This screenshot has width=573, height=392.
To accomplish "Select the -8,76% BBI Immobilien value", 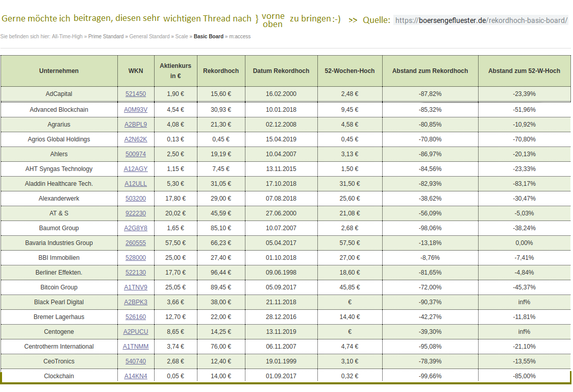I will 430,258.
